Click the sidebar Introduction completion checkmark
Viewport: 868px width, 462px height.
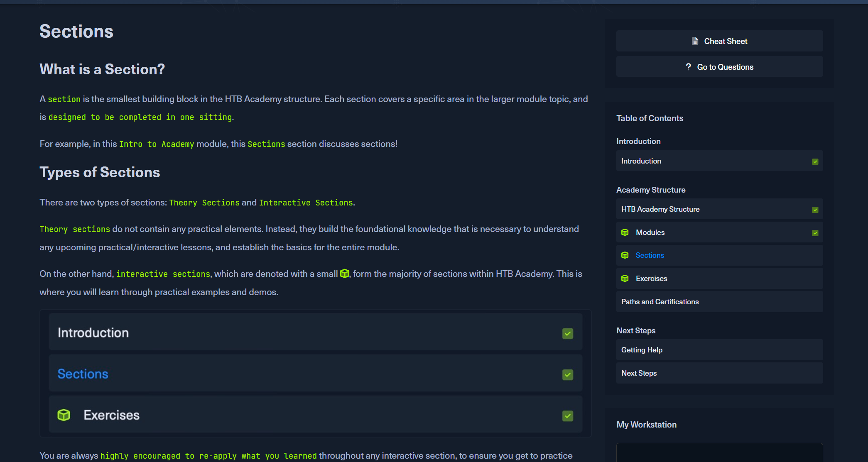coord(815,161)
